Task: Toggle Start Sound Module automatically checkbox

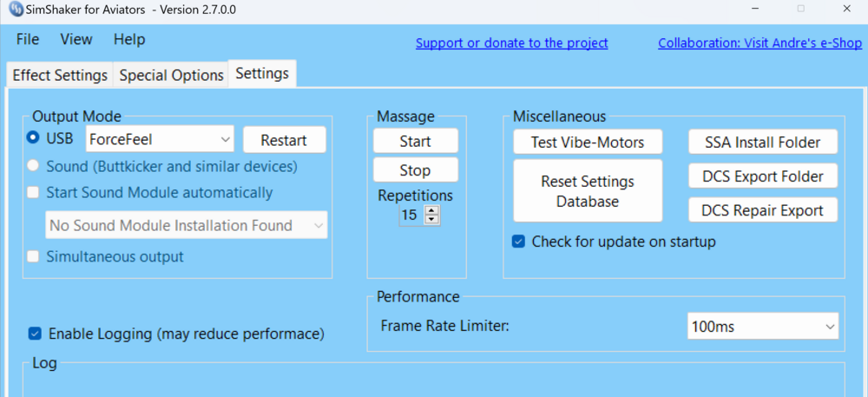Action: (x=34, y=193)
